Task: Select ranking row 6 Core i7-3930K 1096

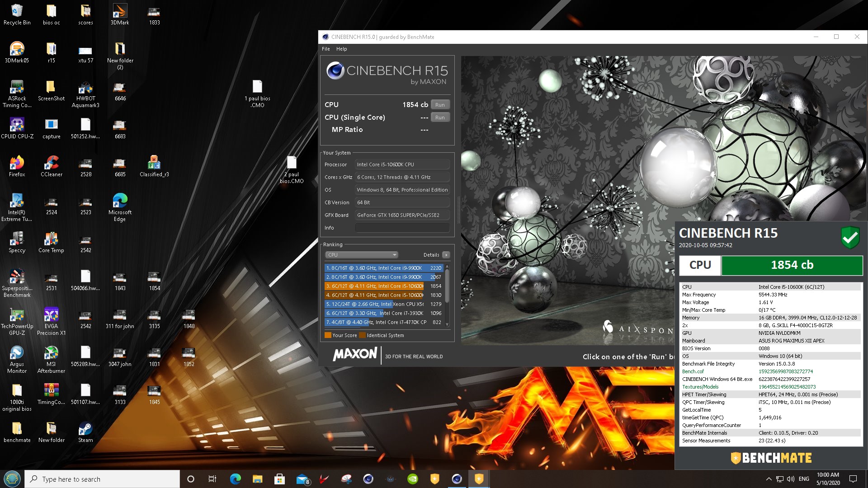Action: pyautogui.click(x=384, y=313)
